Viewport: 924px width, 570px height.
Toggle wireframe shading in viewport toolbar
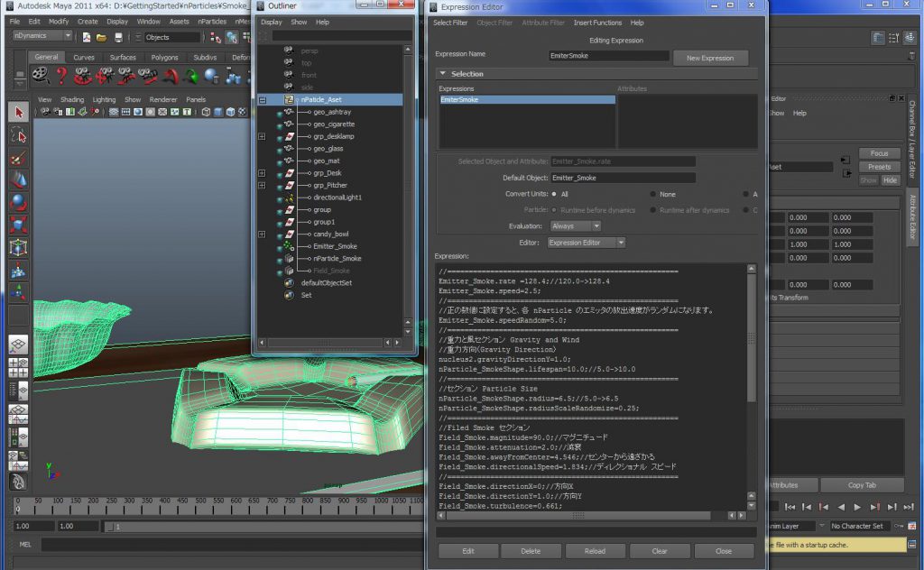click(x=206, y=112)
